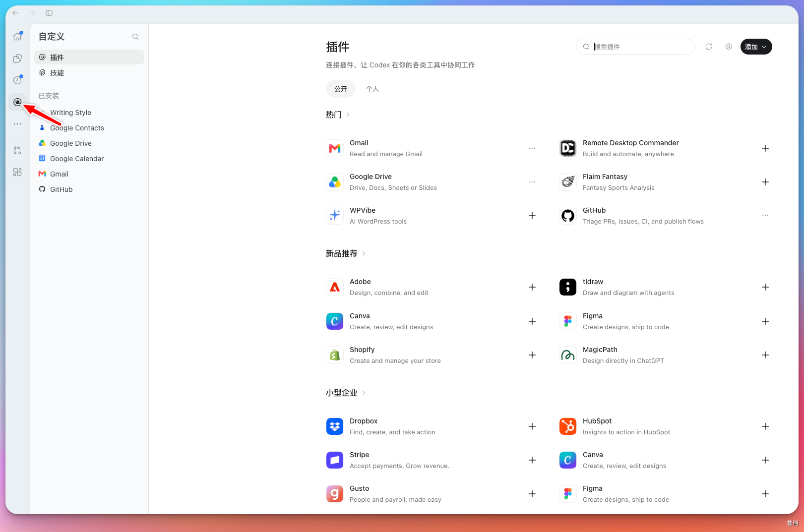
Task: Open Gmail plugin more options
Action: coord(532,148)
